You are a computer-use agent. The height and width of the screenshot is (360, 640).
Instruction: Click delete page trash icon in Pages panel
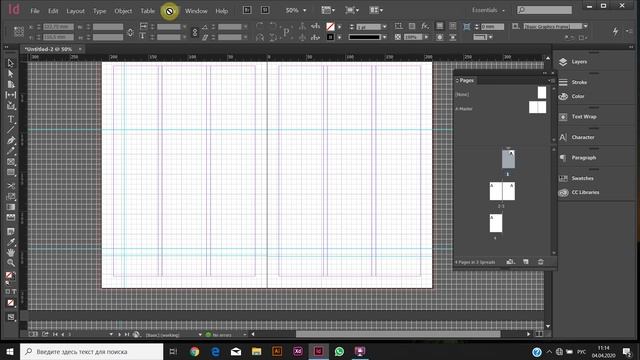click(541, 262)
